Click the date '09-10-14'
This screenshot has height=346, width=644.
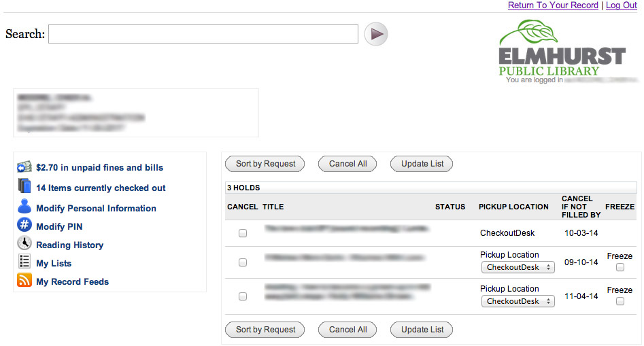click(x=581, y=262)
